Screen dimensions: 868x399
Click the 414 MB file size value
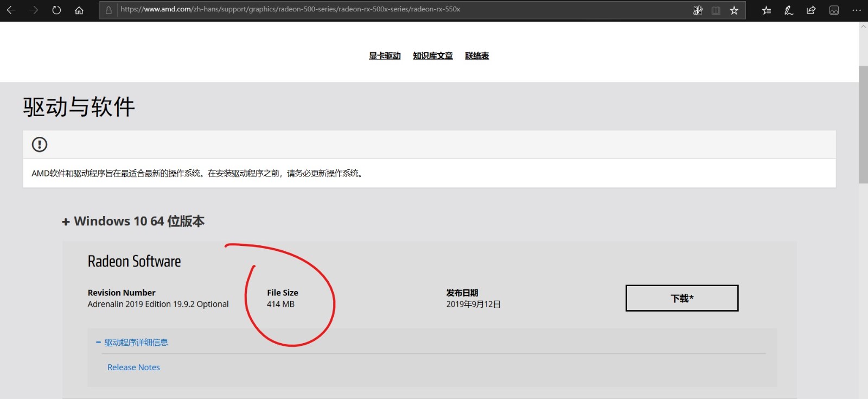pyautogui.click(x=280, y=304)
